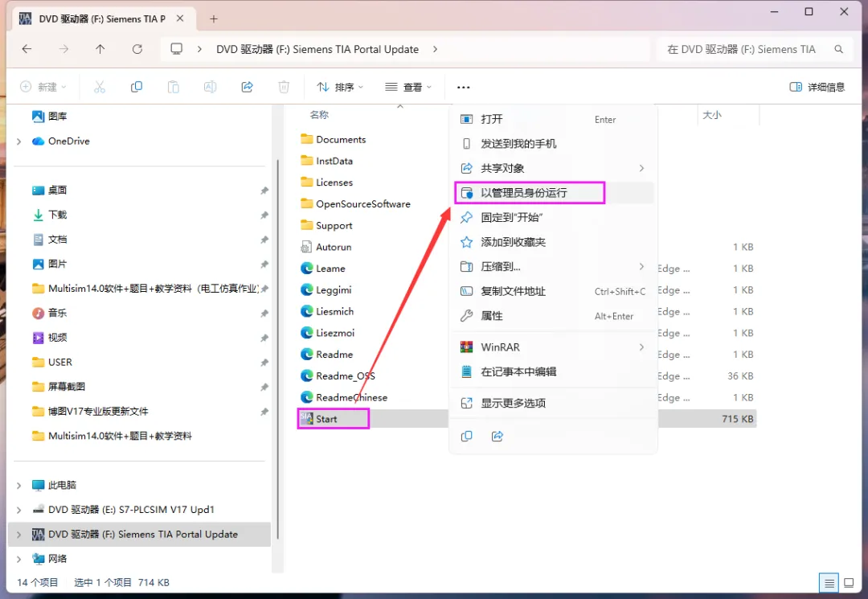Choose 属性 in context menu
This screenshot has width=868, height=599.
pyautogui.click(x=554, y=315)
